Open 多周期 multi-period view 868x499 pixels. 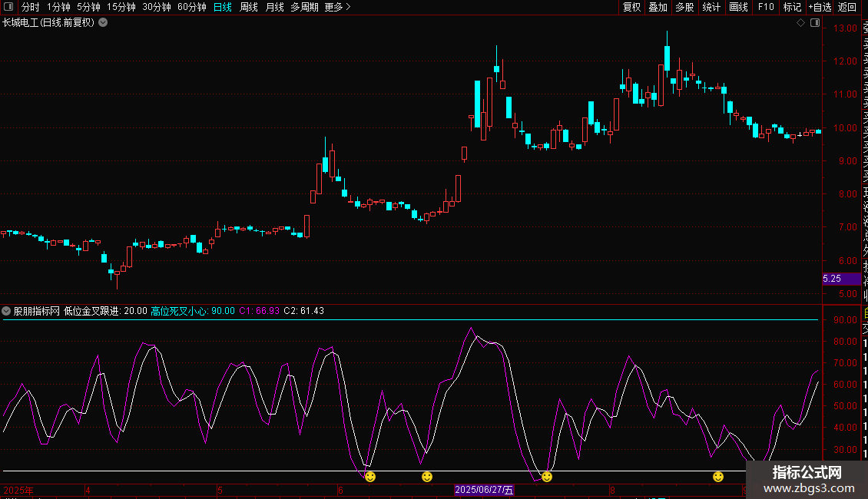pyautogui.click(x=304, y=7)
